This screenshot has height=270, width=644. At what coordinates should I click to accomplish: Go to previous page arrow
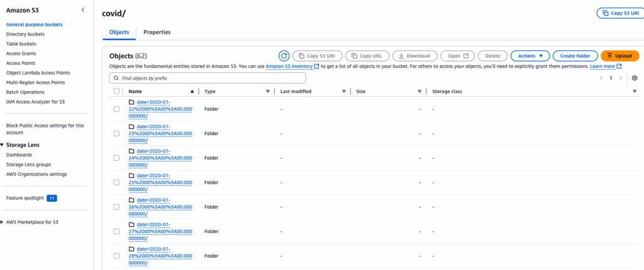tap(601, 78)
